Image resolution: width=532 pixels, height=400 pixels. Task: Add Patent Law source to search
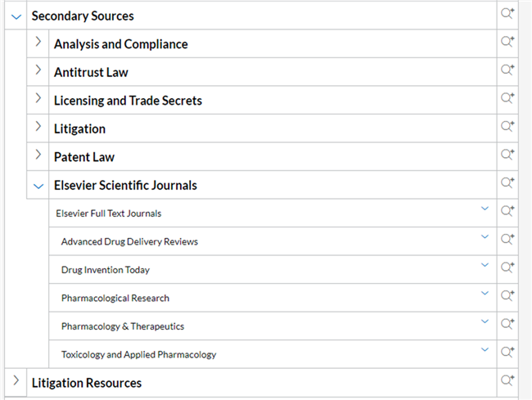pyautogui.click(x=507, y=155)
